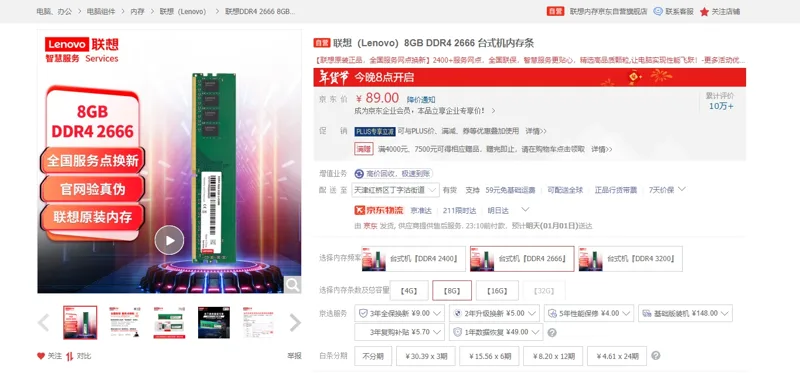Click the Lenovo logo on product image

[x=67, y=44]
